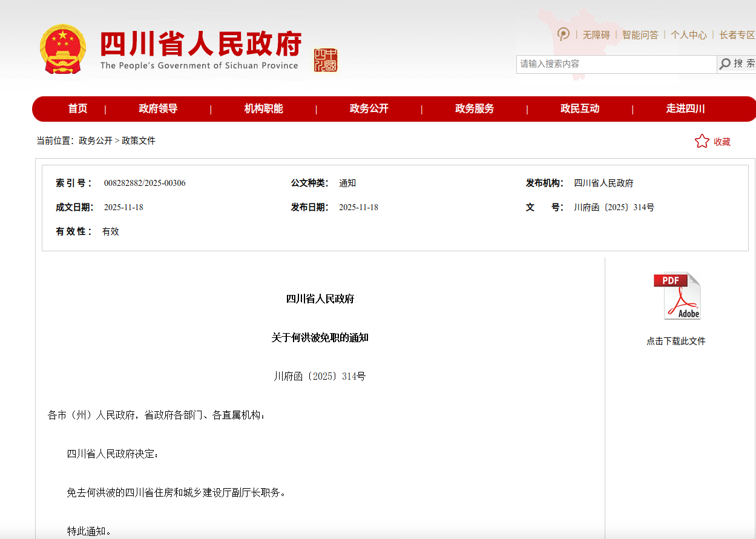Download the file via Adobe PDF icon

coord(676,296)
